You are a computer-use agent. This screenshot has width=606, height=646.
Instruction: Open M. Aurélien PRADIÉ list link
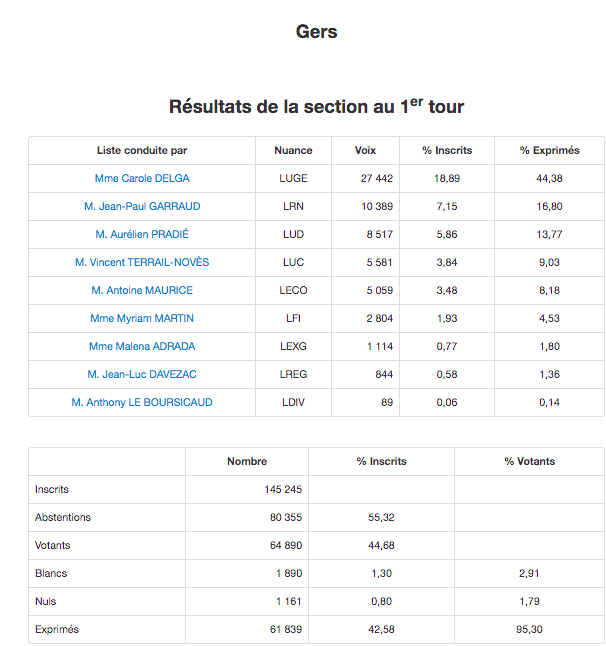[x=142, y=235]
